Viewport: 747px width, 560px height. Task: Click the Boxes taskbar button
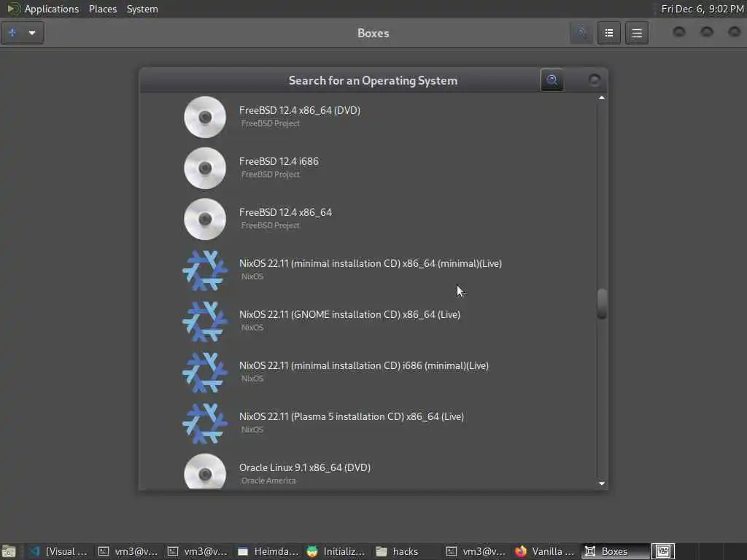click(x=614, y=551)
